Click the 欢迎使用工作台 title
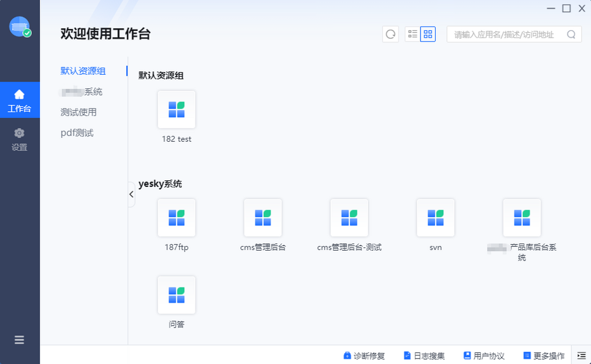The image size is (591, 364). pyautogui.click(x=105, y=33)
